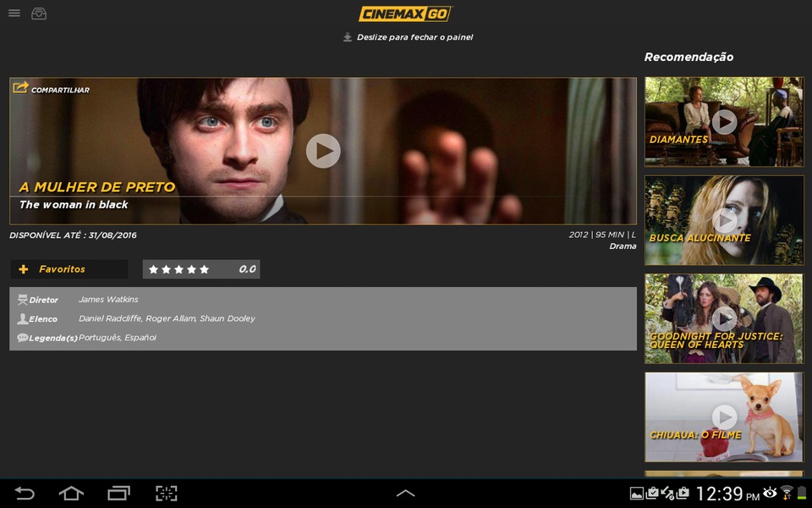The width and height of the screenshot is (812, 508).
Task: Click cast list Daniel Radcliffe, Roger Allam
Action: click(167, 319)
